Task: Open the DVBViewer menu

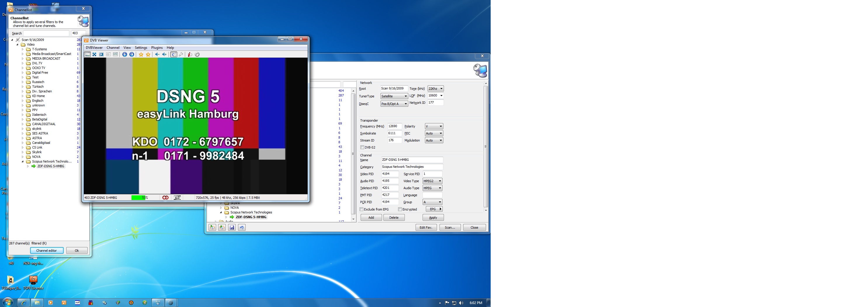Action: pyautogui.click(x=94, y=48)
